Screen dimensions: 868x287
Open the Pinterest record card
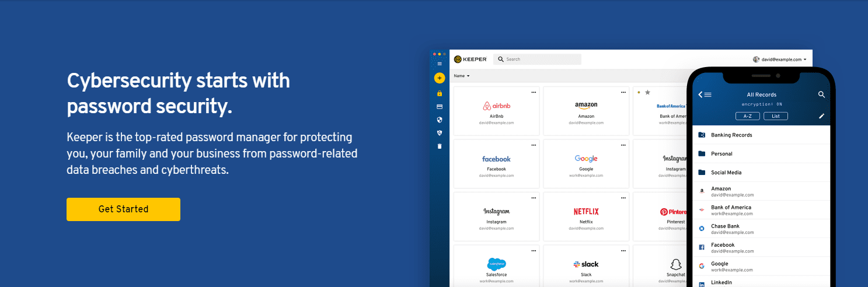tap(660, 216)
